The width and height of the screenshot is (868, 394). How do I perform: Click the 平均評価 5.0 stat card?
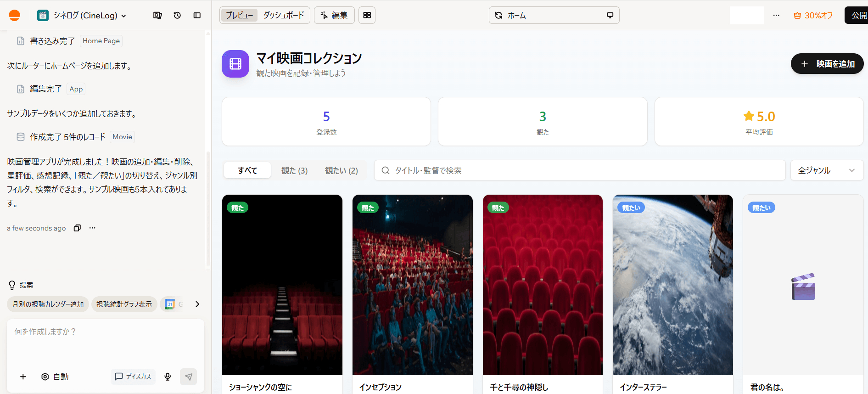(x=759, y=122)
